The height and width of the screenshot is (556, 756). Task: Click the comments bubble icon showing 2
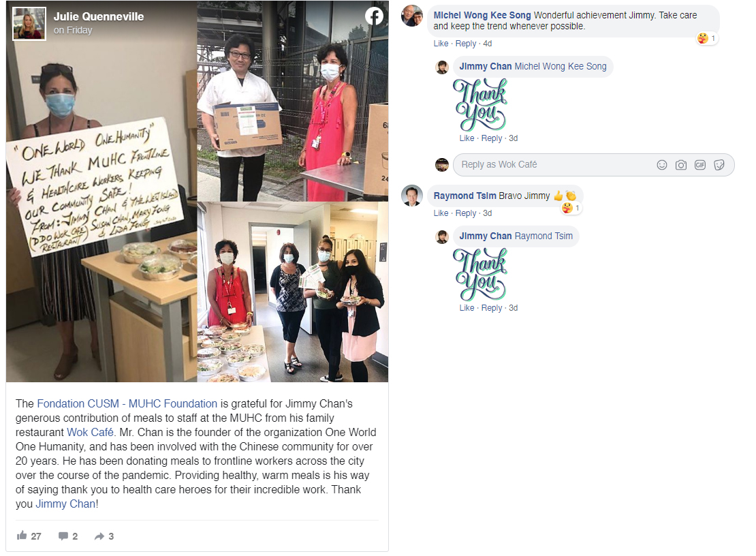coord(68,536)
